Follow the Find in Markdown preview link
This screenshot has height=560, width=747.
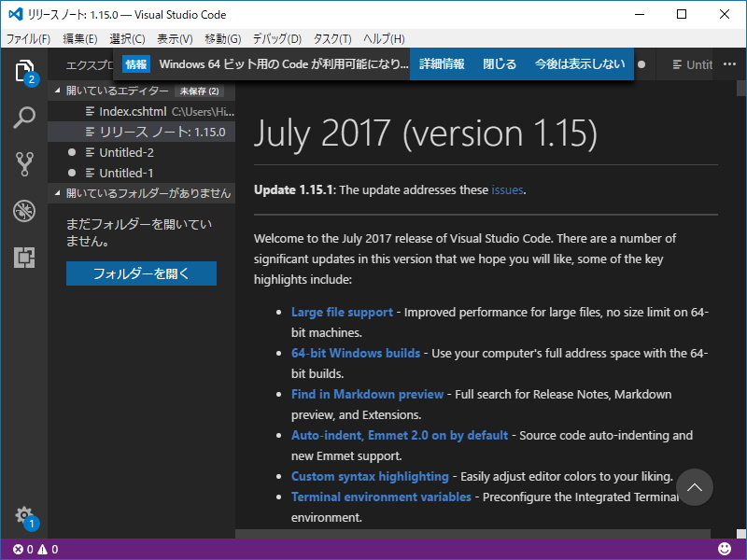pyautogui.click(x=367, y=394)
